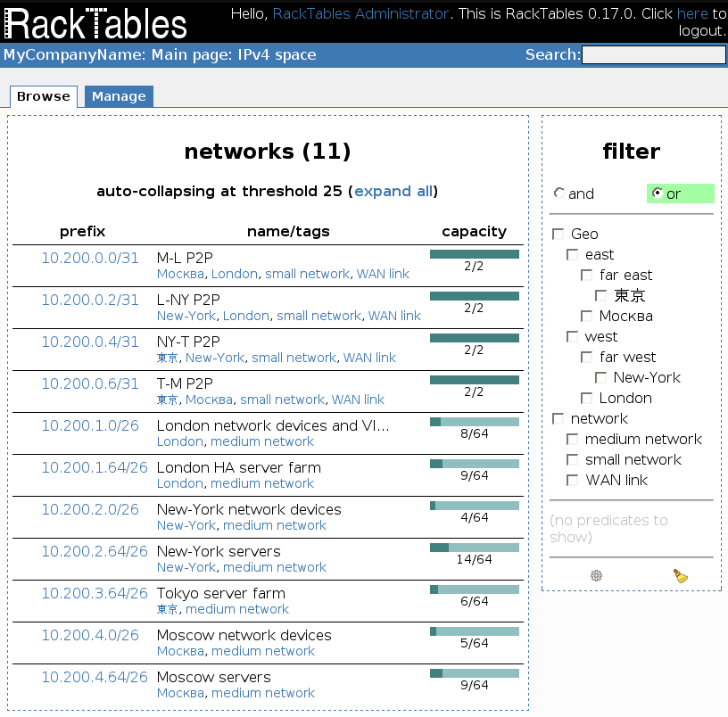728x717 pixels.
Task: Switch to the Manage tab
Action: [x=119, y=96]
